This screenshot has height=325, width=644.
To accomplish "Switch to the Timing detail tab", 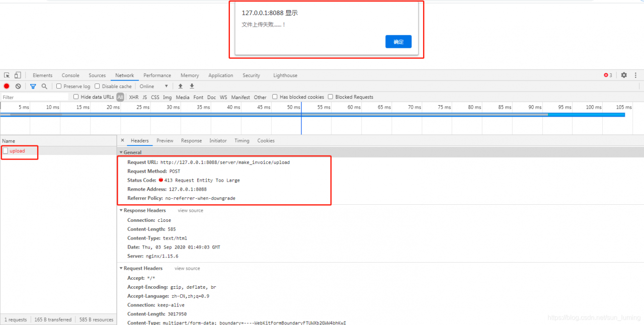I will (x=242, y=141).
